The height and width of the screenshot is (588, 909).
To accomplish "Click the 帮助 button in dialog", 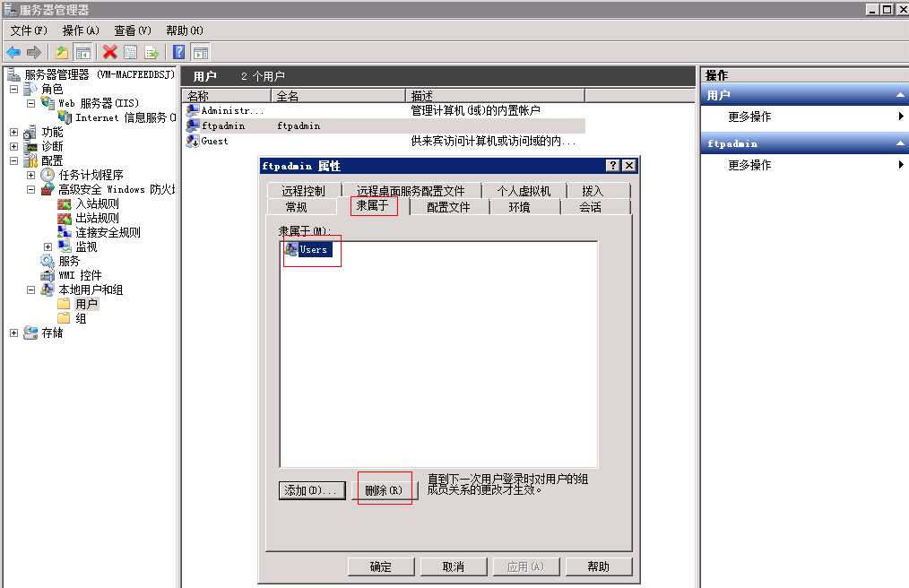I will point(598,566).
